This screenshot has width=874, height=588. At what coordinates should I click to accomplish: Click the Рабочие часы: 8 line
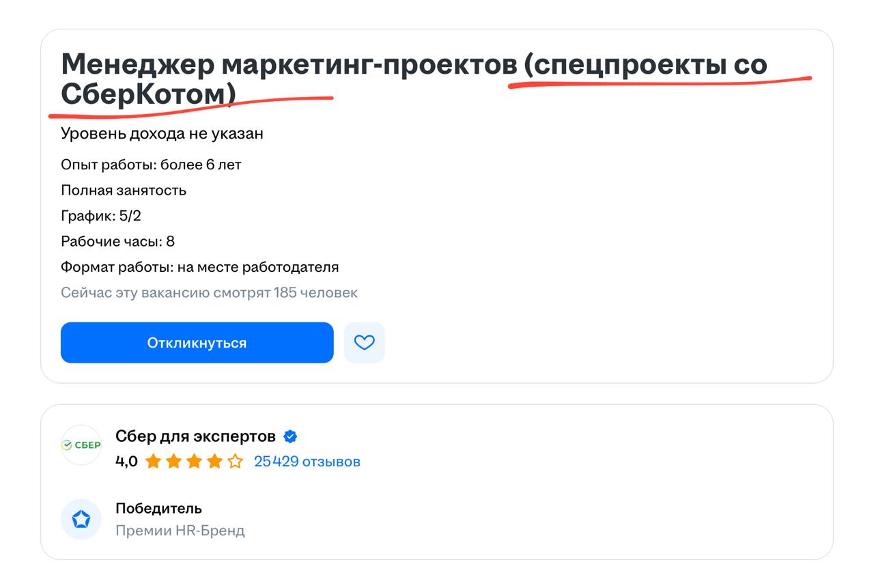(117, 242)
